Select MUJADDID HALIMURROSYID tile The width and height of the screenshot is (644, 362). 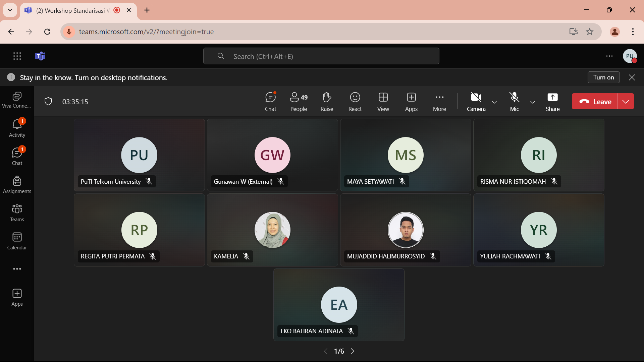406,230
